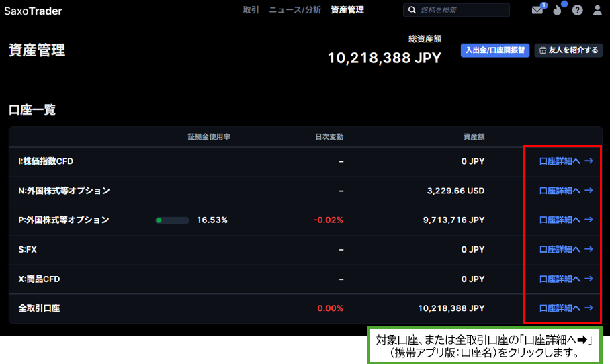Click the 10,218,388 JPY total in table
Image resolution: width=610 pixels, height=364 pixels.
(451, 308)
